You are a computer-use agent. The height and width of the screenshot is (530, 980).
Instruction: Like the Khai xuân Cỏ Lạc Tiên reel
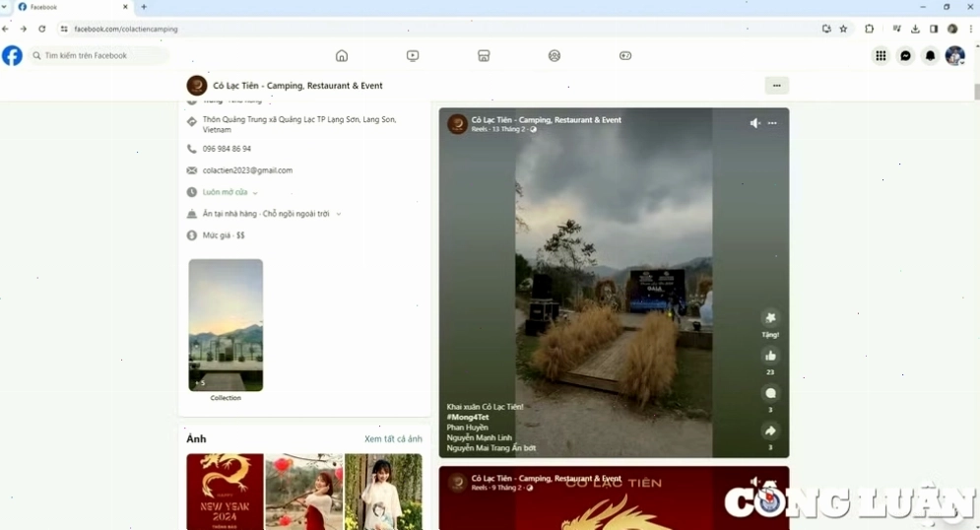click(770, 356)
